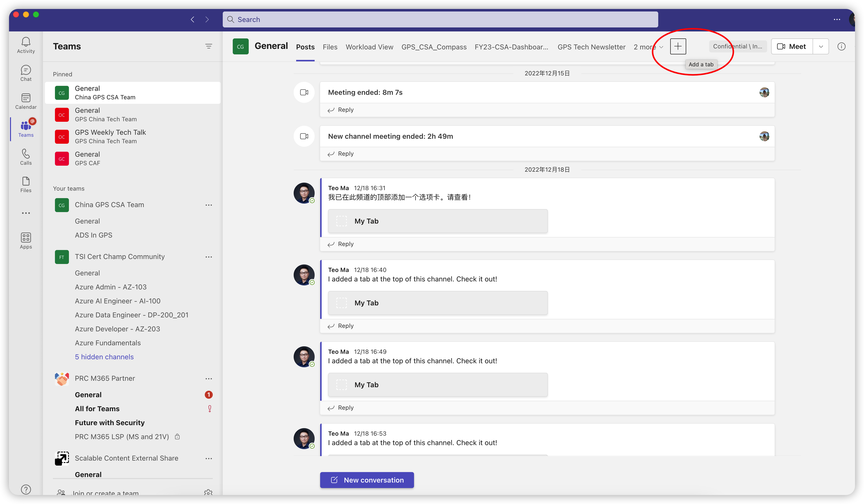Select the Azure Fundamentals channel
Viewport: 864px width, 504px height.
click(x=108, y=343)
